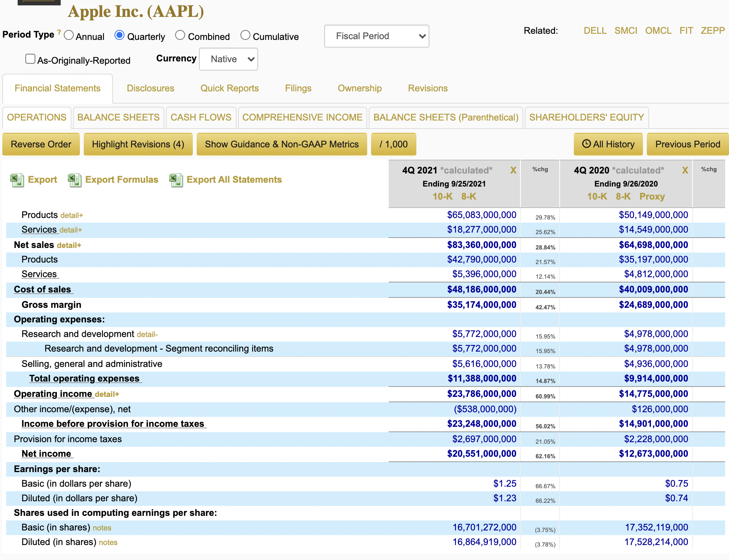Expand the Products detail+ breakdown
The width and height of the screenshot is (729, 560).
[x=71, y=215]
